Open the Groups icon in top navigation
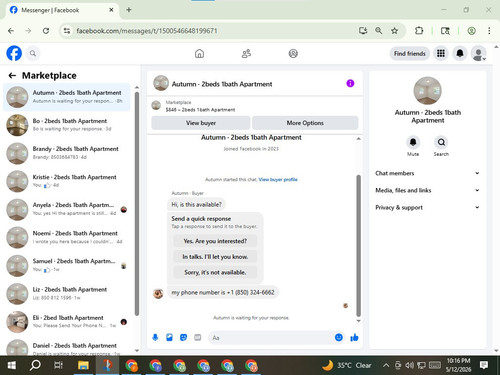 click(293, 53)
